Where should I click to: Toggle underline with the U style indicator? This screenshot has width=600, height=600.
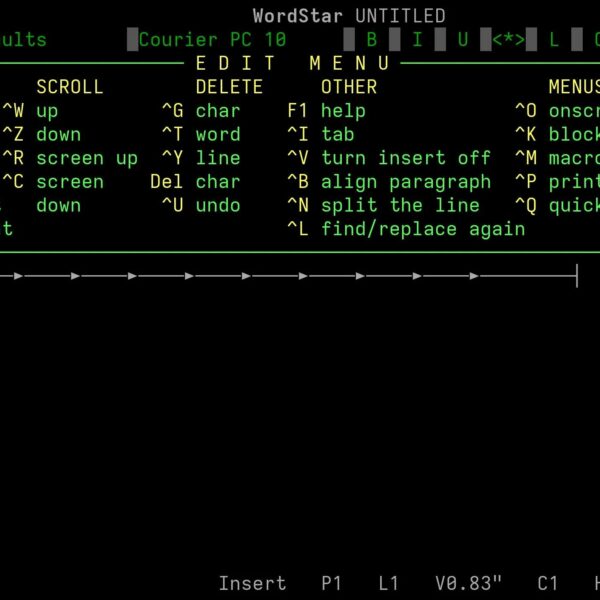[463, 39]
